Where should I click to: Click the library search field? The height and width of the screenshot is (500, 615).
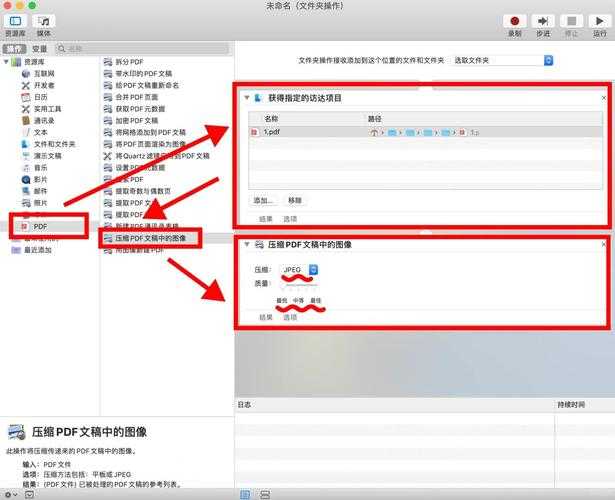click(x=140, y=48)
